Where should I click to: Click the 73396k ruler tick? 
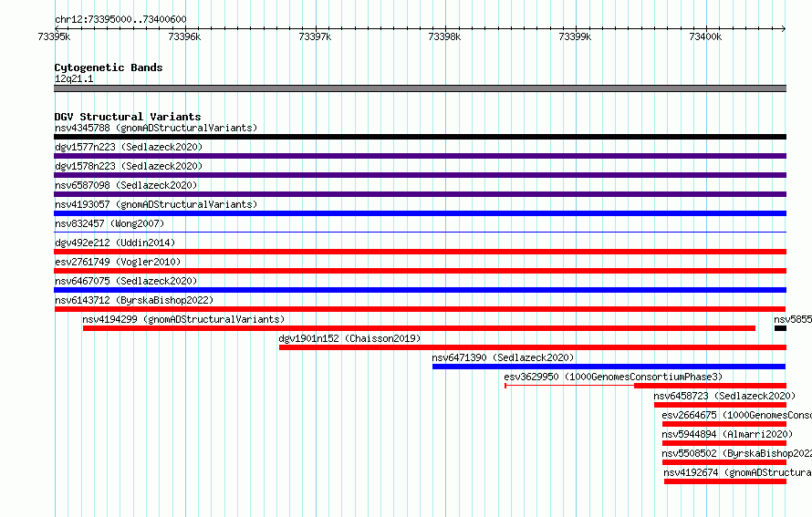coord(184,36)
